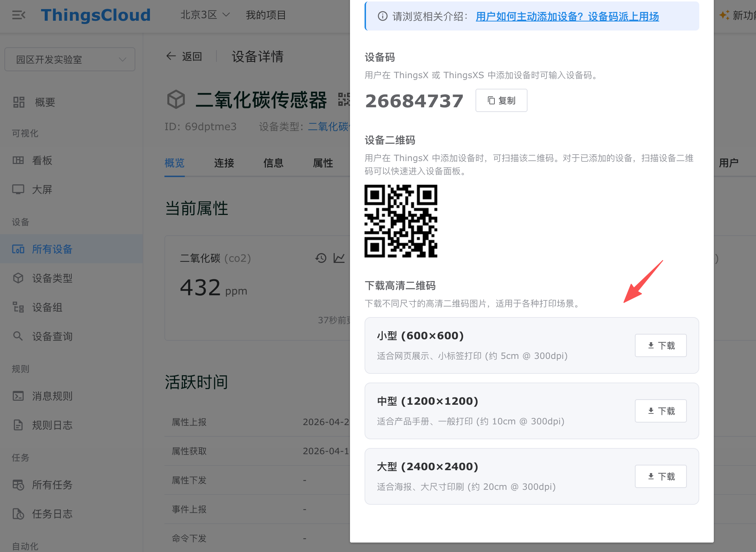
Task: Go to 设备查询 search item
Action: click(x=52, y=336)
